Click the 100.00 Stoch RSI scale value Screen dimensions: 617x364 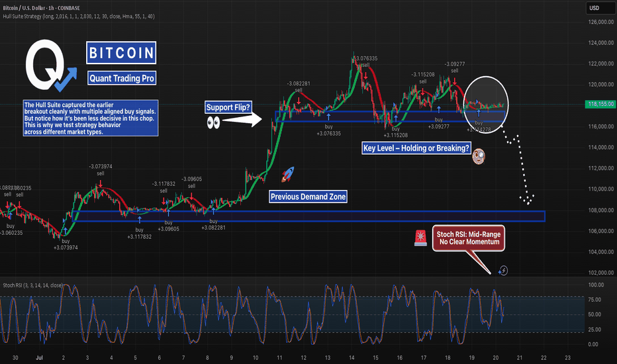pos(594,285)
